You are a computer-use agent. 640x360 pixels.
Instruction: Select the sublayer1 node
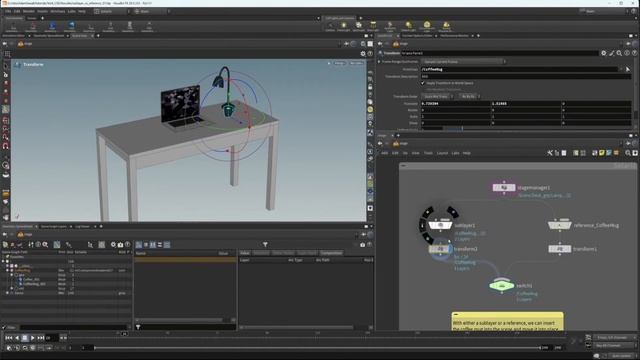(x=440, y=225)
